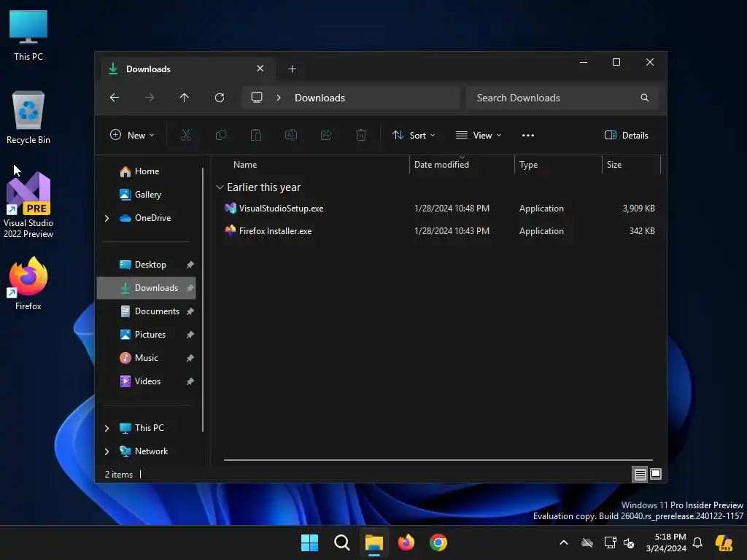Screen dimensions: 747x560
Task: Launch Firefox from the taskbar
Action: click(406, 542)
